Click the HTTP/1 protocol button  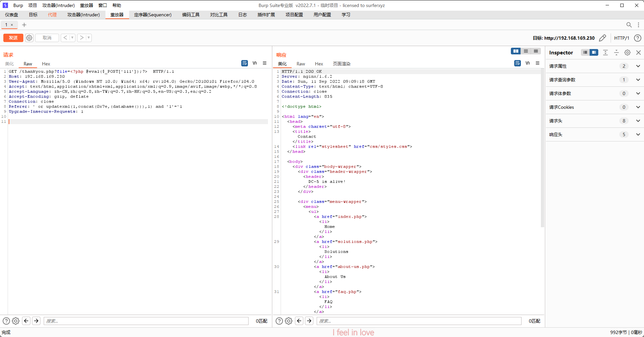622,38
